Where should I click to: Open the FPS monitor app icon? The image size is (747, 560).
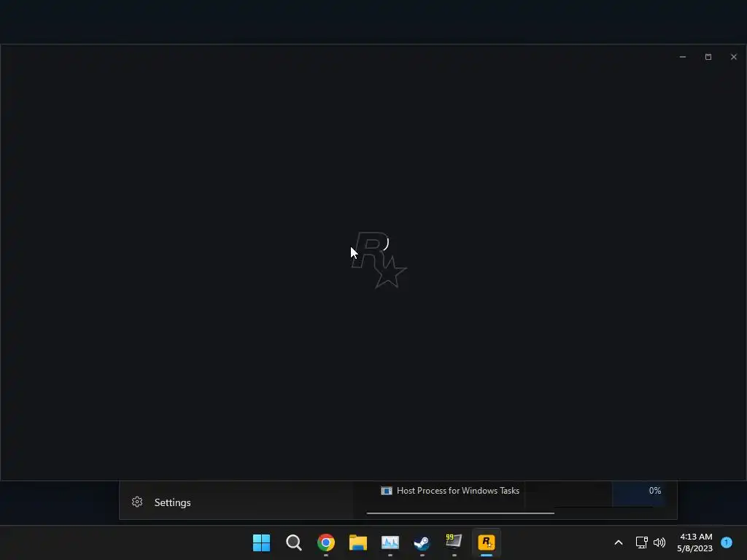(x=454, y=542)
